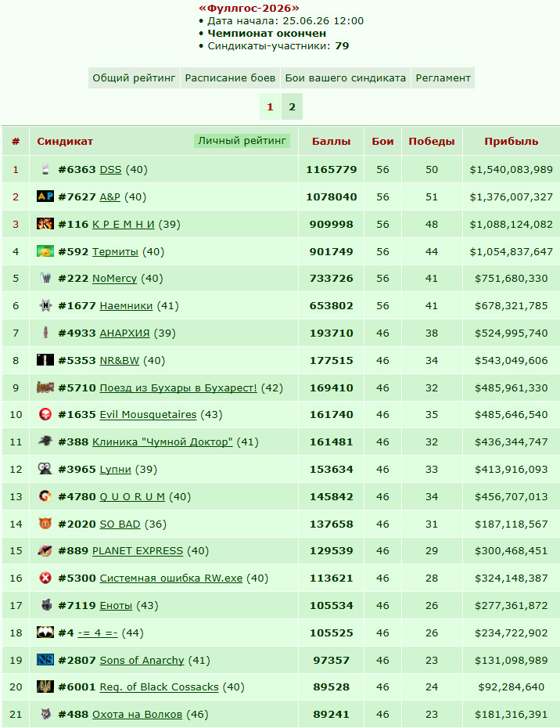Image resolution: width=560 pixels, height=728 pixels.
Task: Open Охота на Волков syndicate link
Action: pos(138,714)
